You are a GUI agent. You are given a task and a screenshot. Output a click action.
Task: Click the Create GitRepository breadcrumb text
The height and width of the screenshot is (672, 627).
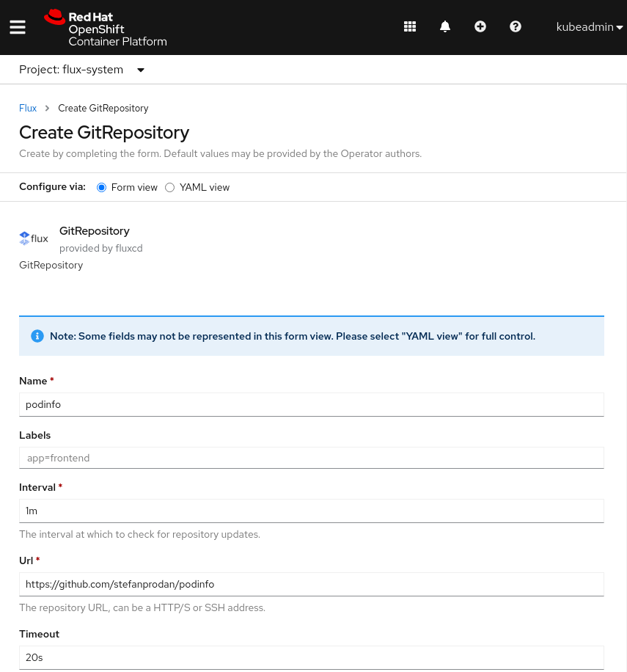tap(103, 108)
